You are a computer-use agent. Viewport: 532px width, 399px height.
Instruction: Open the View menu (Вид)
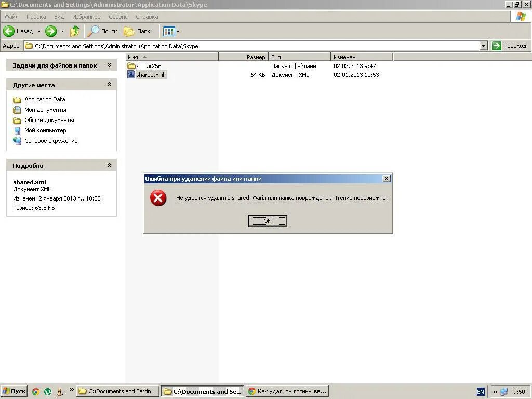point(59,17)
